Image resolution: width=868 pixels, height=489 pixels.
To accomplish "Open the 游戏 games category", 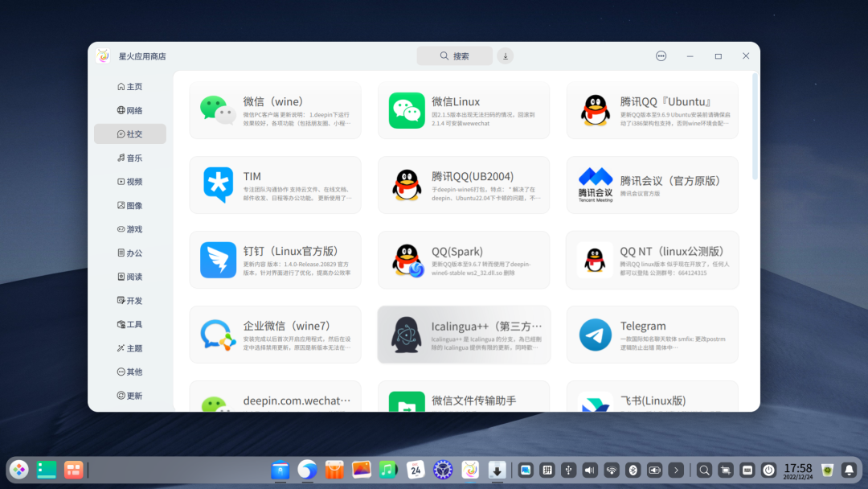I will [129, 229].
